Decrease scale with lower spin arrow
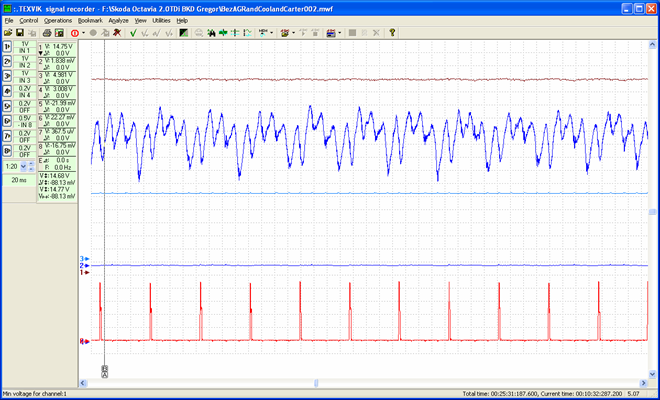Screen dimensions: 660x400 coord(31,169)
